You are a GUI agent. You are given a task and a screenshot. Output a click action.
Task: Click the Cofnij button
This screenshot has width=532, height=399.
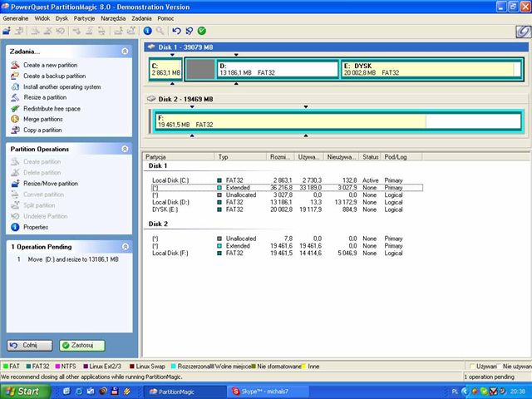(x=30, y=346)
